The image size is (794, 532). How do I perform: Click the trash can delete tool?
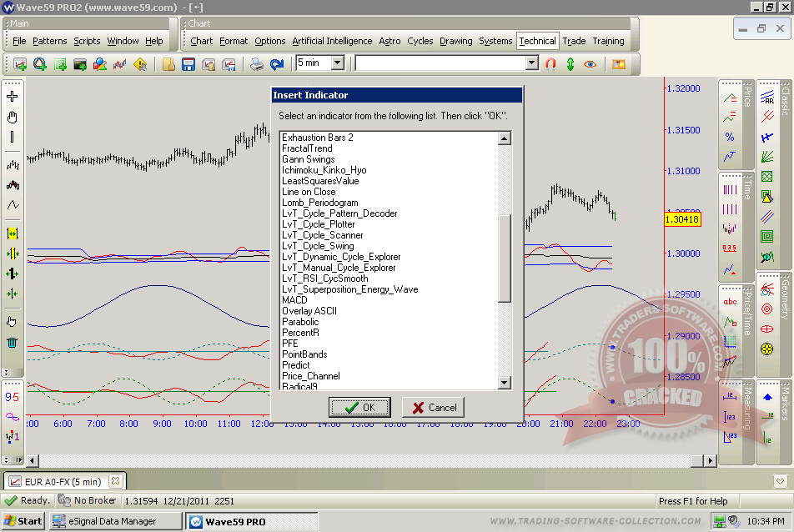click(x=12, y=342)
